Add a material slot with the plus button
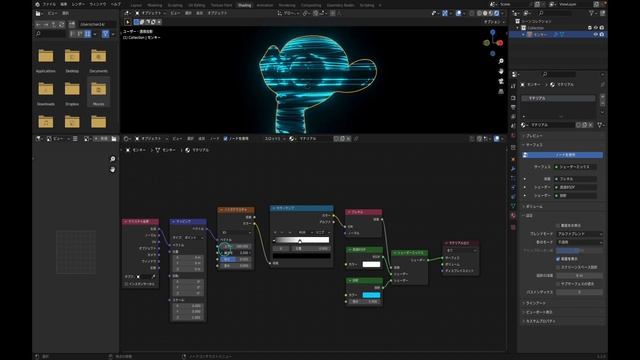 point(602,96)
